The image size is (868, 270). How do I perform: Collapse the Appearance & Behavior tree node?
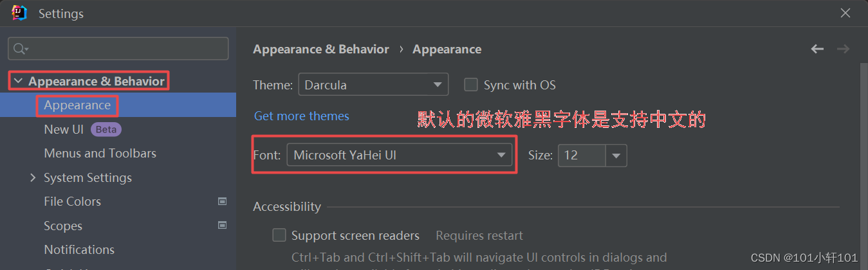(x=18, y=81)
